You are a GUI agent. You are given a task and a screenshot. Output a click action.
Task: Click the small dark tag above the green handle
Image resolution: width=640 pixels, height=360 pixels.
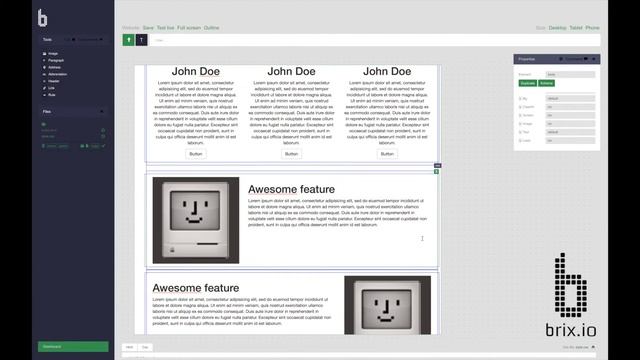438,165
